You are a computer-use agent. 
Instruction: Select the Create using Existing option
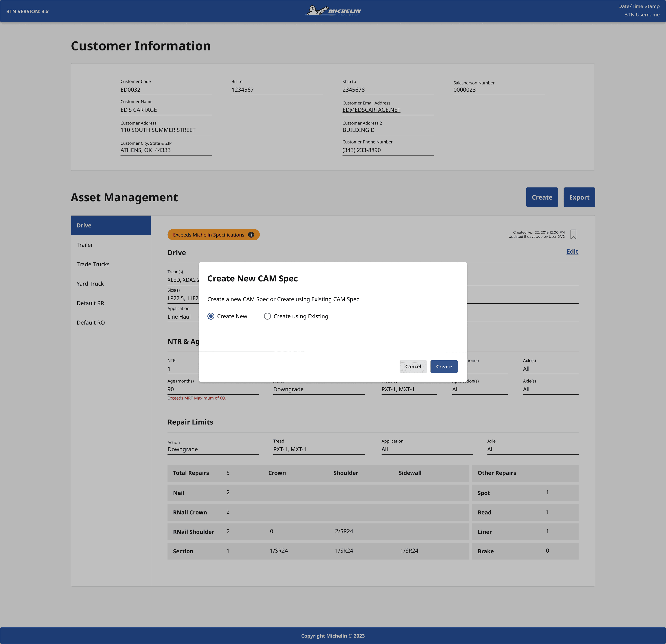click(296, 316)
